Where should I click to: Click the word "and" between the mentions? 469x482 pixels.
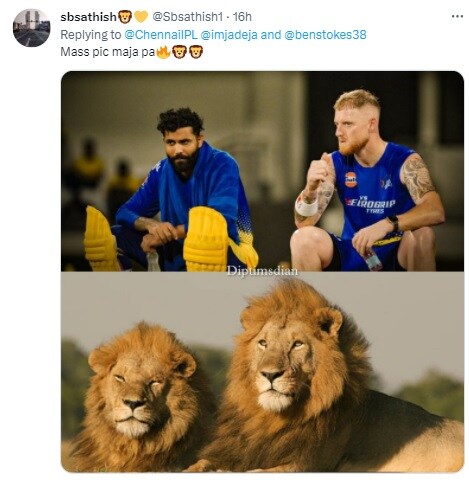pyautogui.click(x=271, y=35)
